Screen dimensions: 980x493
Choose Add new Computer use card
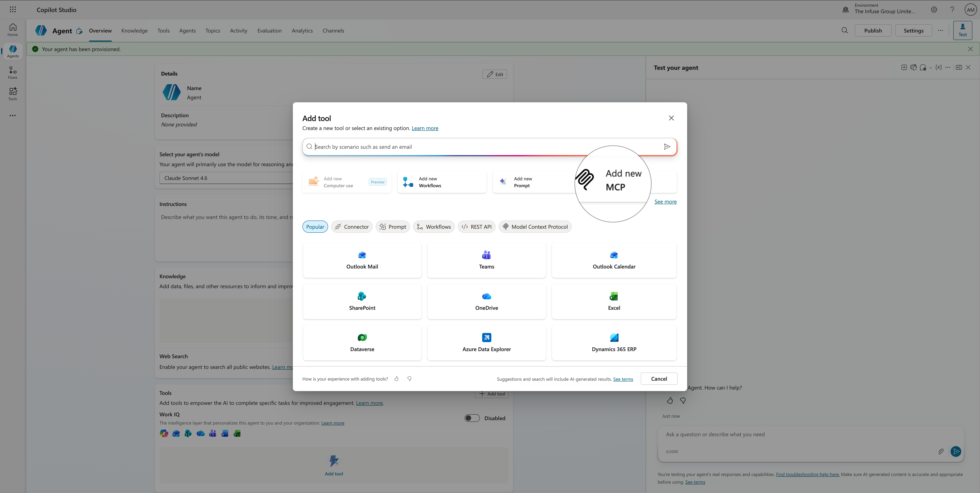[347, 182]
